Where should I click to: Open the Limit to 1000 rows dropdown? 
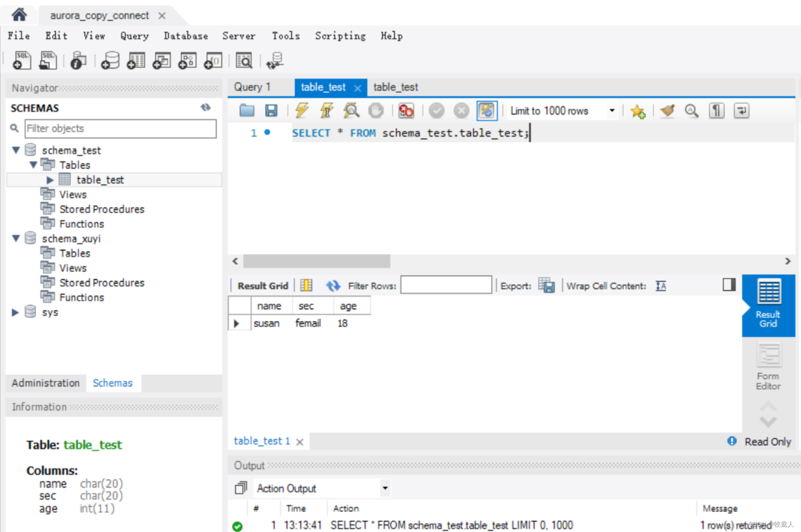(611, 111)
